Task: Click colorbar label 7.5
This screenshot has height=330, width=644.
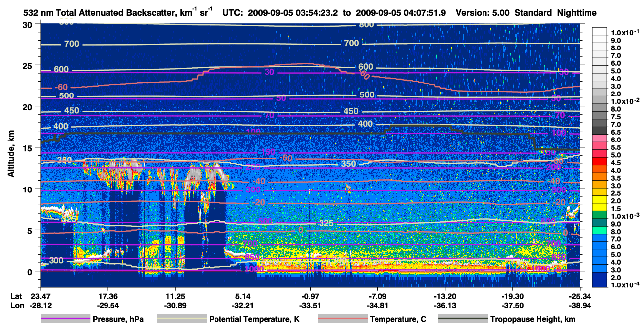Action: [616, 116]
